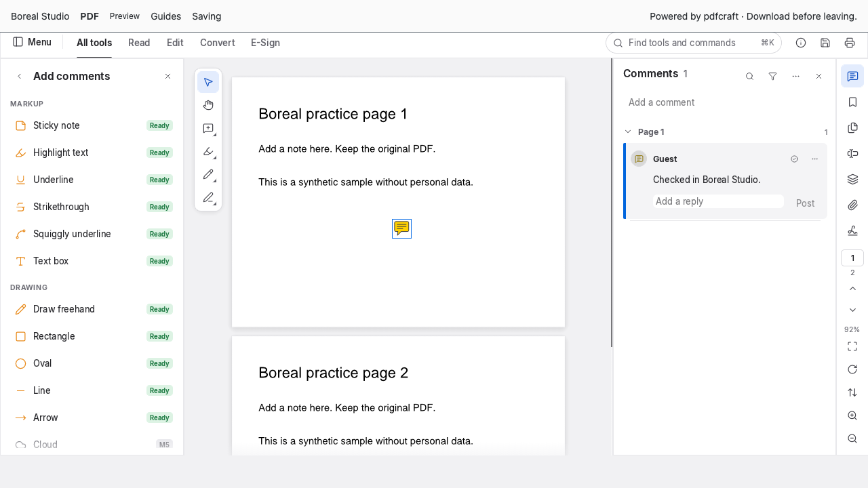The width and height of the screenshot is (868, 488).
Task: Click the Add a reply field
Action: tap(718, 201)
